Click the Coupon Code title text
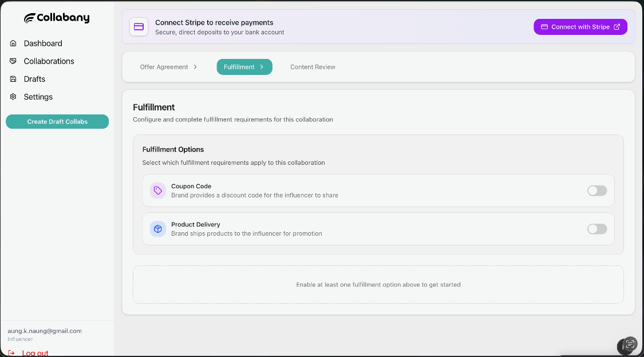This screenshot has height=357, width=644. pos(191,186)
